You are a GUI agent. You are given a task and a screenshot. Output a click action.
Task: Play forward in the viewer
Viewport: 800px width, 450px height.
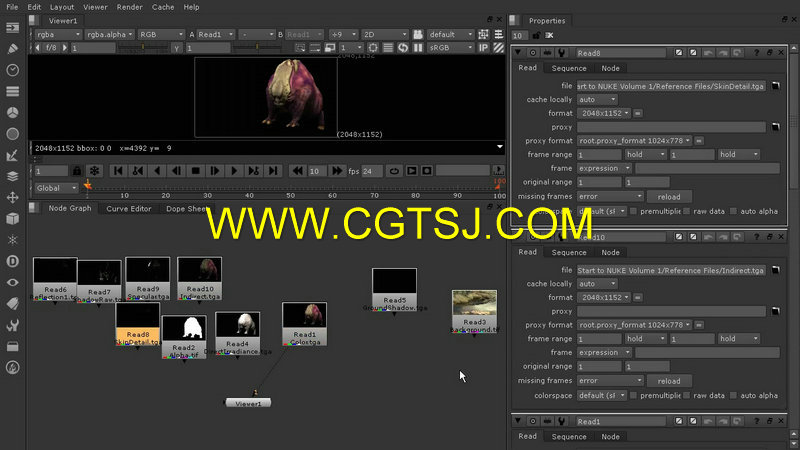(x=234, y=171)
